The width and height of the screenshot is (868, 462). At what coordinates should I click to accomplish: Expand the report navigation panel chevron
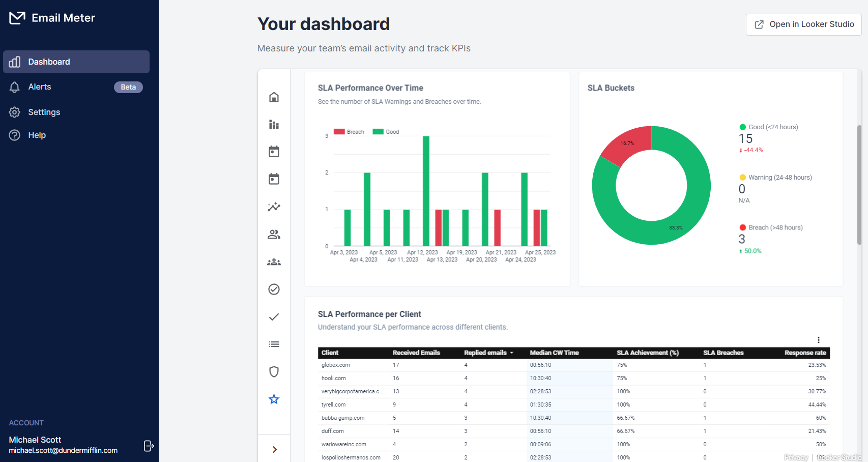click(274, 449)
